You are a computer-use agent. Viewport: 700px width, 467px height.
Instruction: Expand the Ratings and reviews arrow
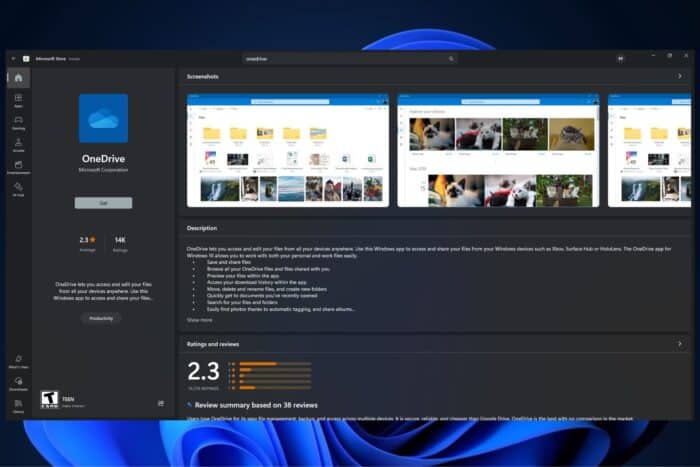coord(679,344)
